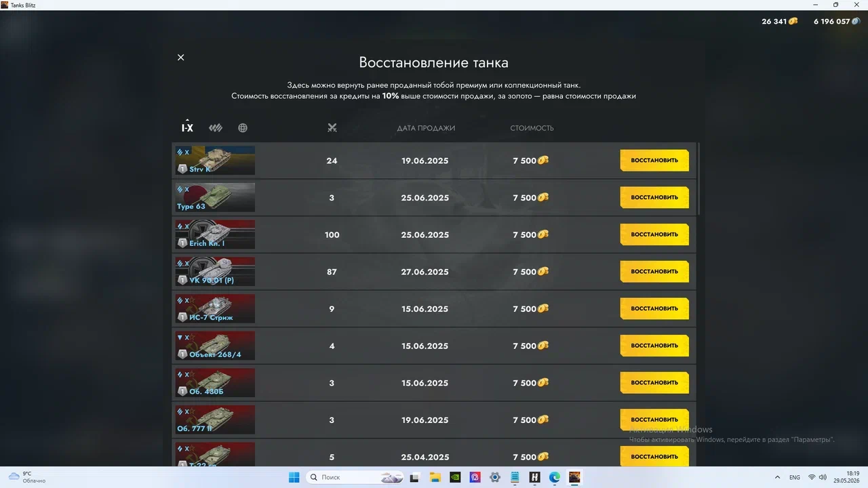The height and width of the screenshot is (488, 868).
Task: Click the taskbar Поиск search box
Action: (355, 477)
